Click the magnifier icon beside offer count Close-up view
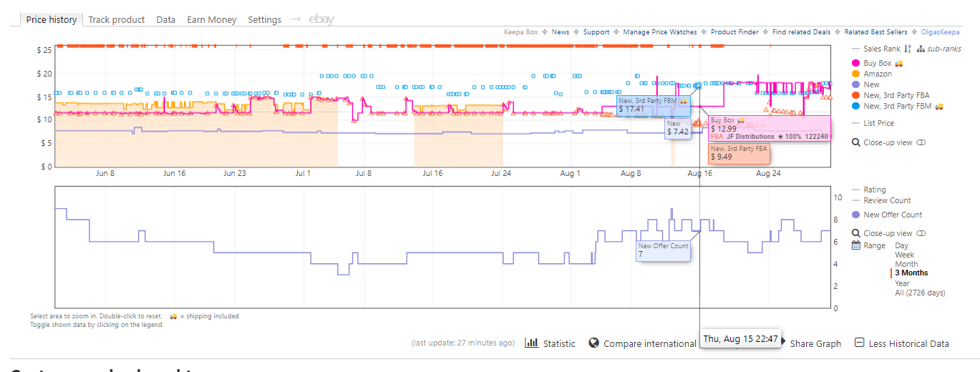 tap(856, 233)
